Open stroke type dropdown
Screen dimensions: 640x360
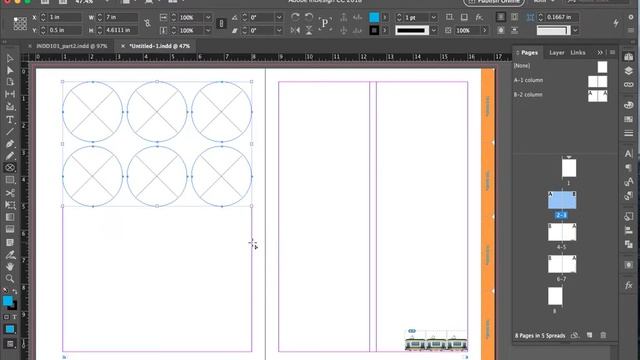[x=434, y=30]
